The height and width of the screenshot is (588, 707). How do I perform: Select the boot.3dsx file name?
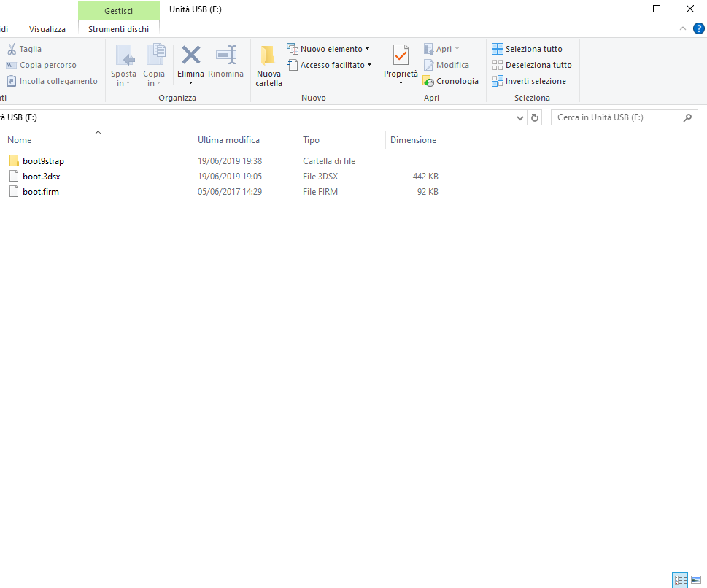point(42,177)
